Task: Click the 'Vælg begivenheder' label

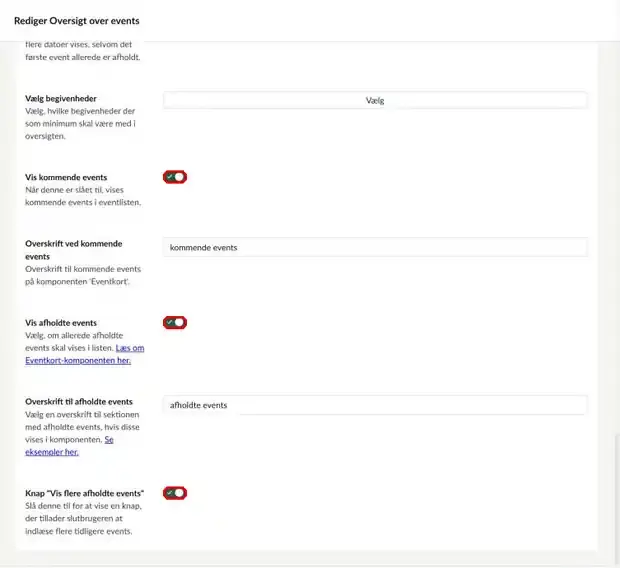Action: [x=61, y=98]
